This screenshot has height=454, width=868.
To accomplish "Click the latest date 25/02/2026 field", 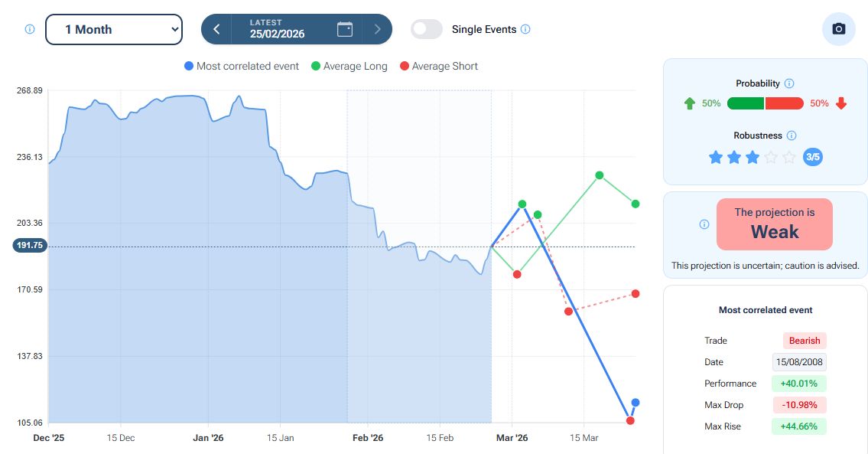I will click(277, 29).
